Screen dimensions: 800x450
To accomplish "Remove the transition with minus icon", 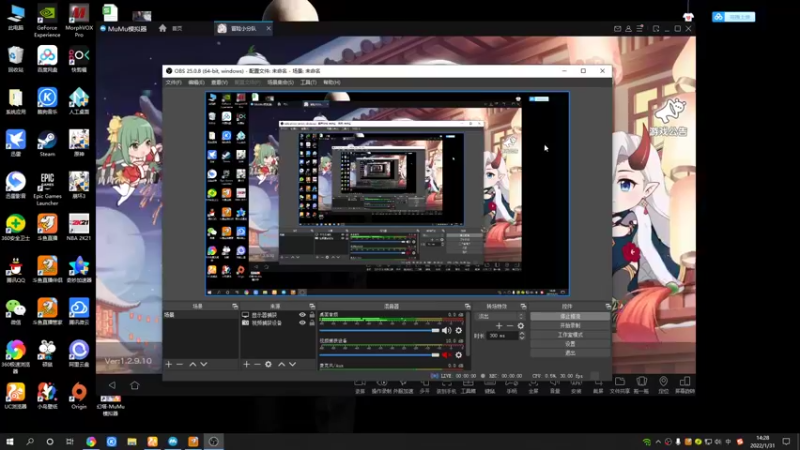I will 510,326.
